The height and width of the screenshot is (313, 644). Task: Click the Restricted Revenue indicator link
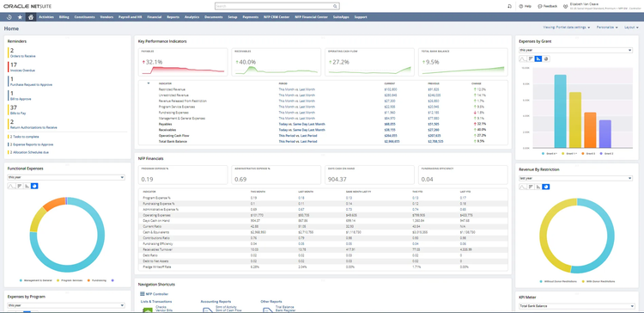(x=172, y=89)
